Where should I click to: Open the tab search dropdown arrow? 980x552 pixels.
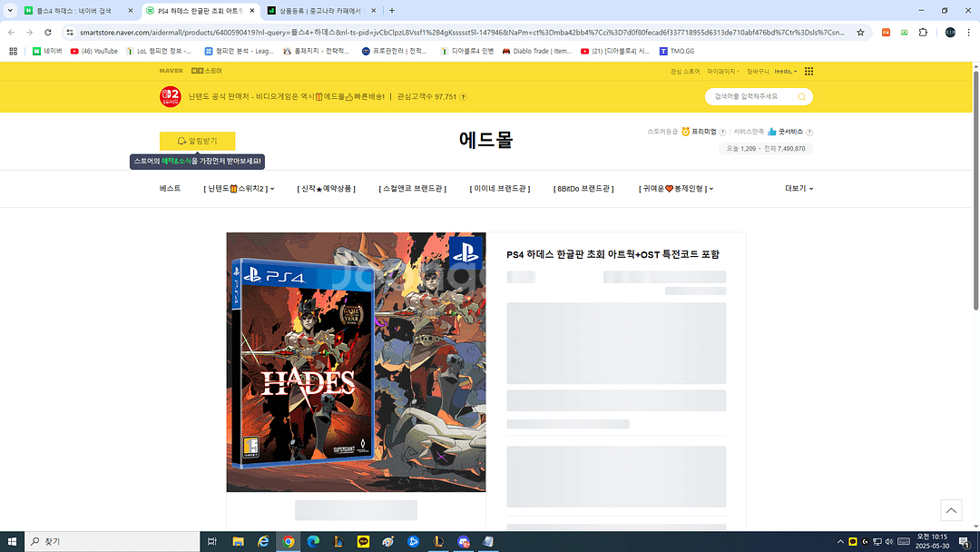(x=10, y=11)
